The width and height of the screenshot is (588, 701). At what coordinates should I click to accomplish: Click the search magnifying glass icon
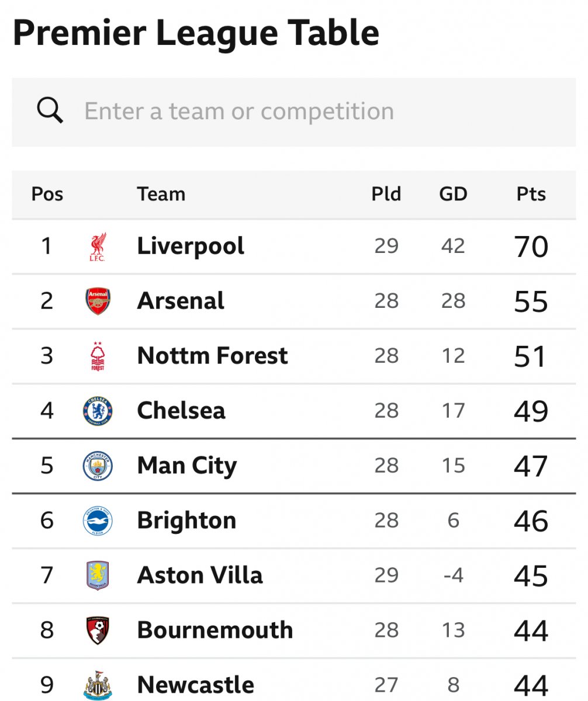coord(50,110)
